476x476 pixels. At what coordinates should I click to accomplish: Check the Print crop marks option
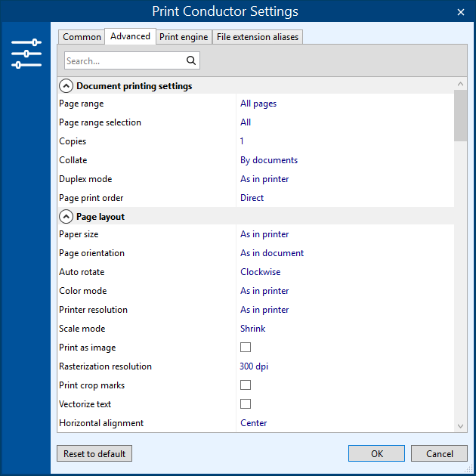pos(246,385)
